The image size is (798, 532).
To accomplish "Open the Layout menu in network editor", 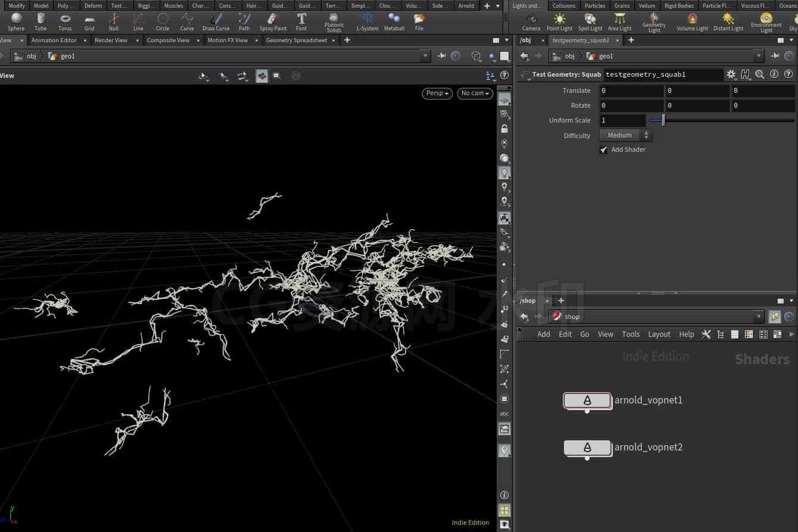I will click(659, 334).
